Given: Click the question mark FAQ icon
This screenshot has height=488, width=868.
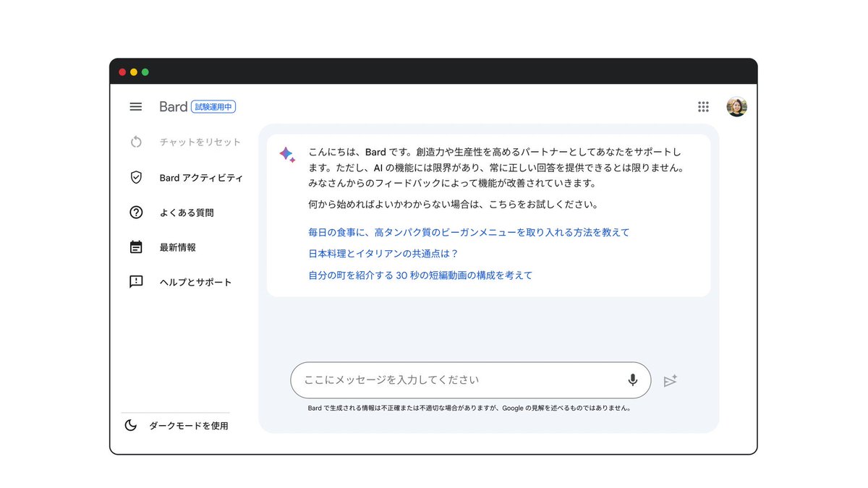Looking at the screenshot, I should point(136,213).
